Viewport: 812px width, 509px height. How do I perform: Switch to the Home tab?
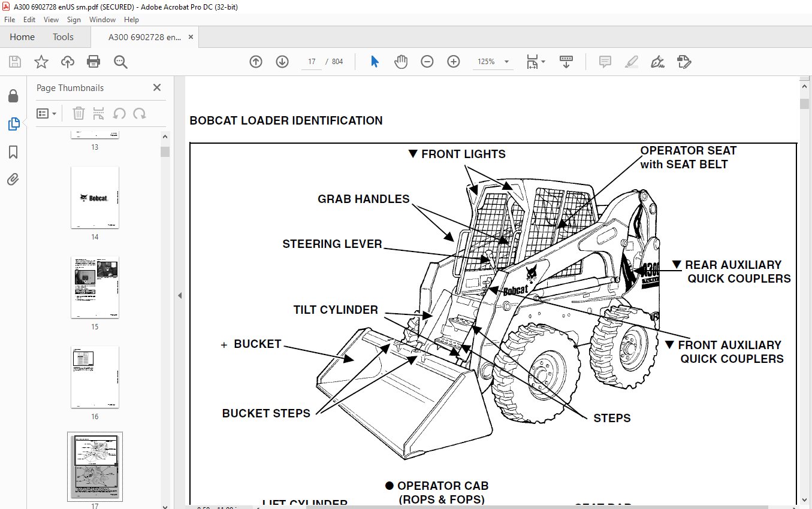point(22,37)
